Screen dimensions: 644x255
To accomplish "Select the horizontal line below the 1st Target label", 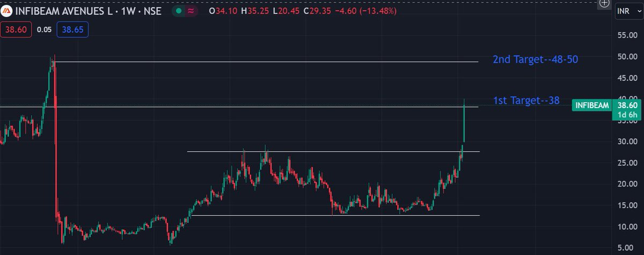I will click(239, 107).
